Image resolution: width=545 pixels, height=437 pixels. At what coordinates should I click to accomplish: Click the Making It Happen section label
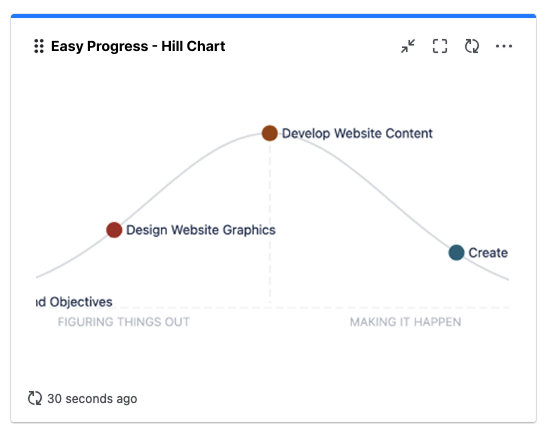click(405, 322)
